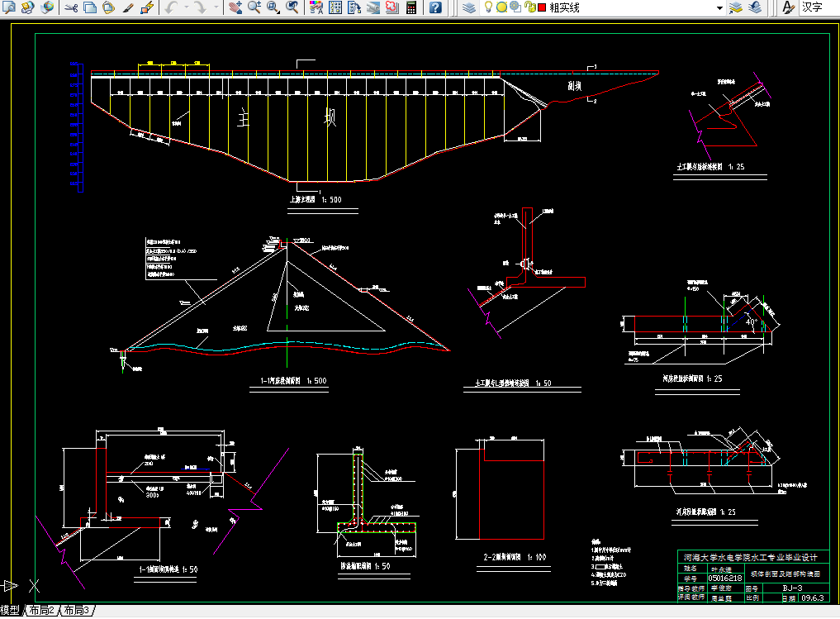Click the Copy to clipboard icon
The height and width of the screenshot is (619, 840).
pyautogui.click(x=90, y=7)
